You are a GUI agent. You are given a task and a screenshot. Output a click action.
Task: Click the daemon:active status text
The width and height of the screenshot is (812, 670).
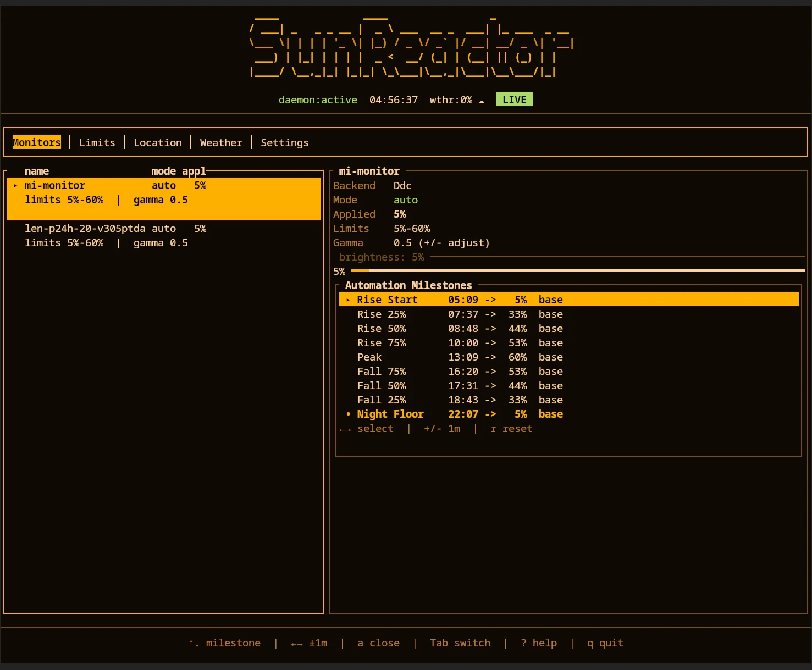pos(318,99)
